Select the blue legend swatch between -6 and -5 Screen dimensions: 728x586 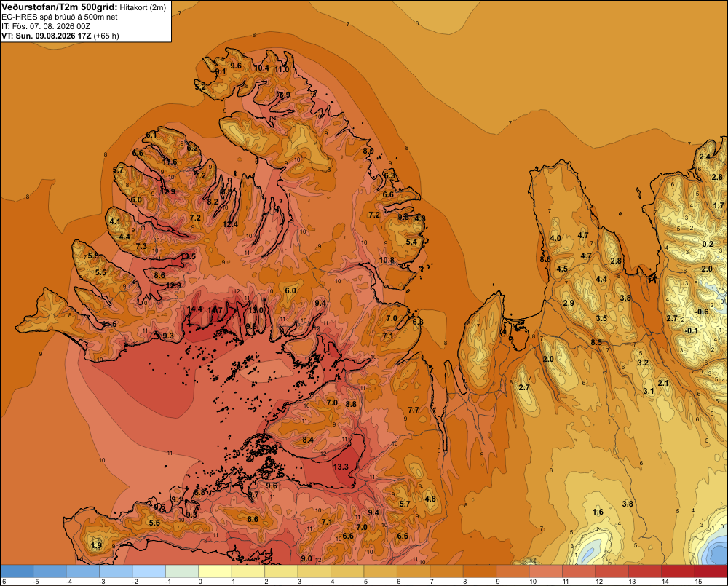[17, 571]
